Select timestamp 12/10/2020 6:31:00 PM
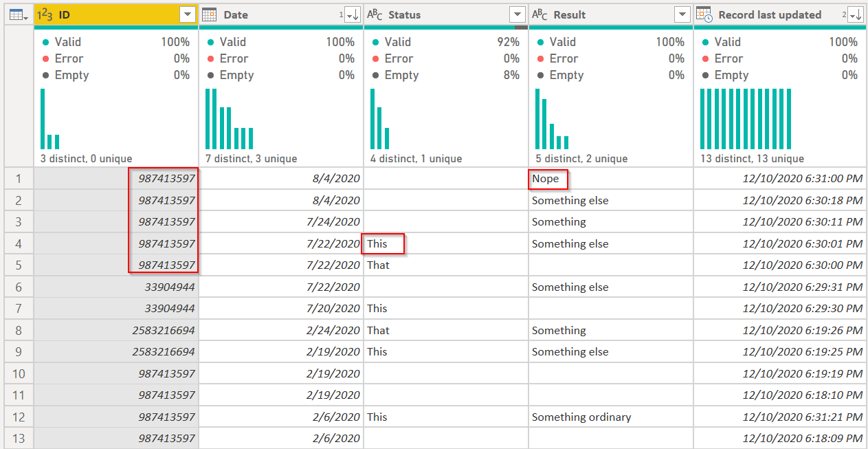The width and height of the screenshot is (868, 449). (x=780, y=179)
